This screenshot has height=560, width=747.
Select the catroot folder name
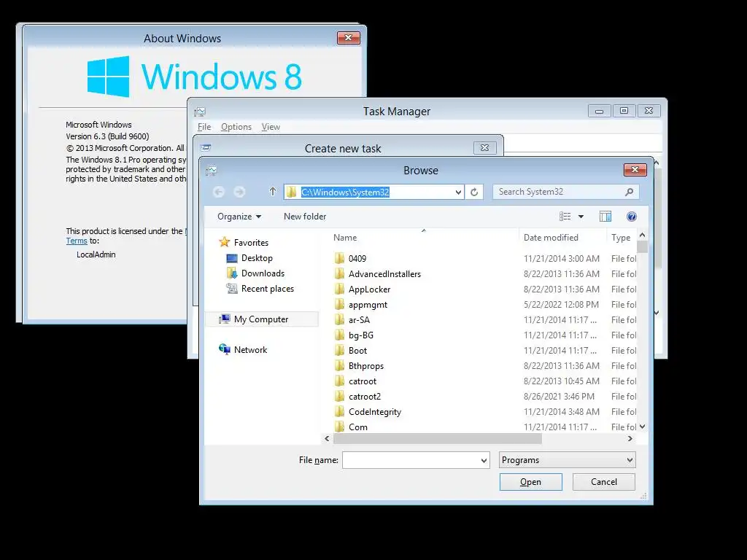[363, 381]
